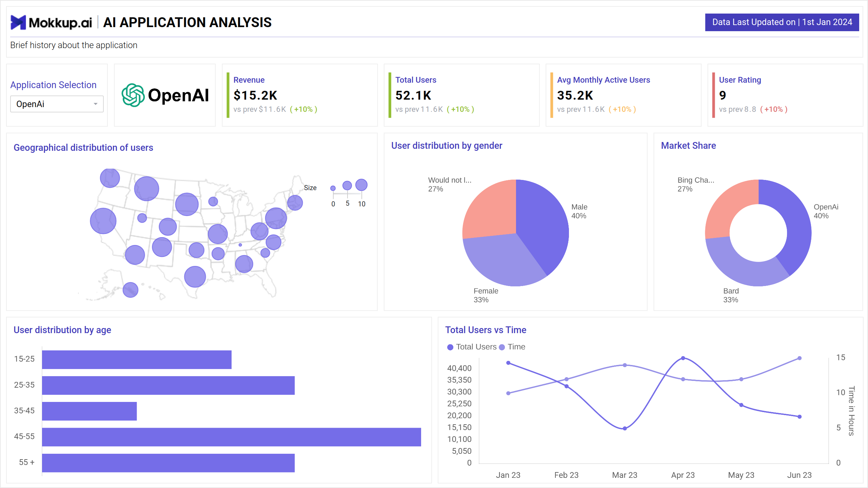This screenshot has height=488, width=868.
Task: Click the California bubble on map
Action: coord(103,221)
